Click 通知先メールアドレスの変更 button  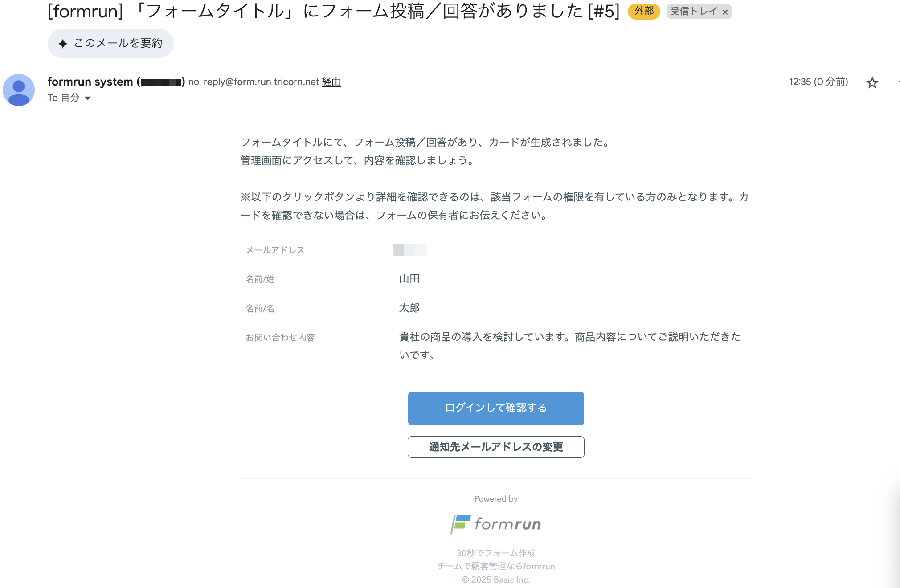[x=496, y=447]
